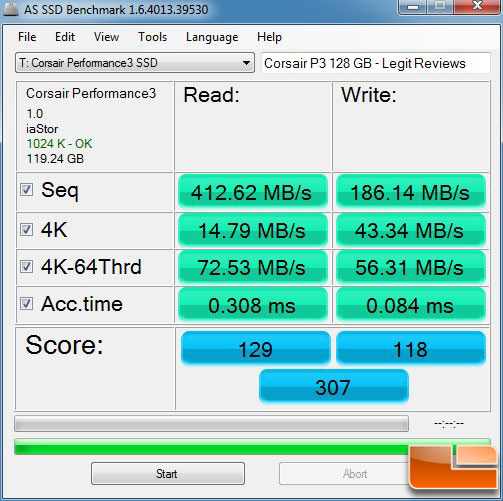Toggle the Acc.time test checkbox
Image resolution: width=503 pixels, height=501 pixels.
(26, 304)
